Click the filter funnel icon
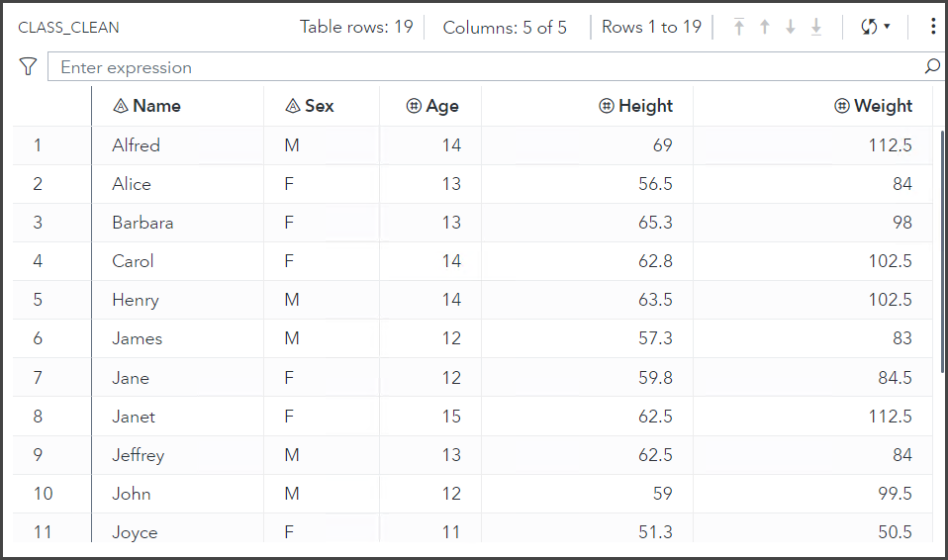Screen dimensions: 948x560 pos(28,67)
